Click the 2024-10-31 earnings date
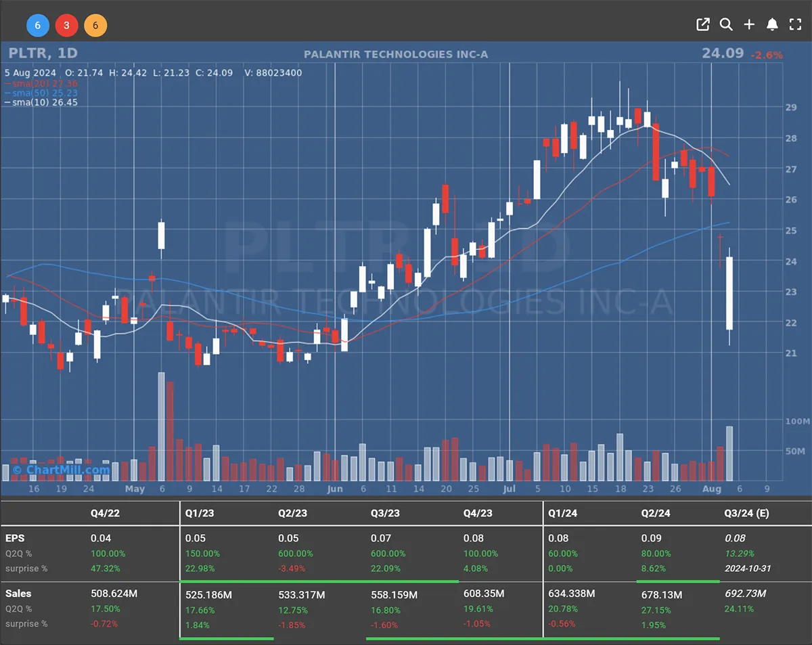The height and width of the screenshot is (645, 812). [x=747, y=569]
